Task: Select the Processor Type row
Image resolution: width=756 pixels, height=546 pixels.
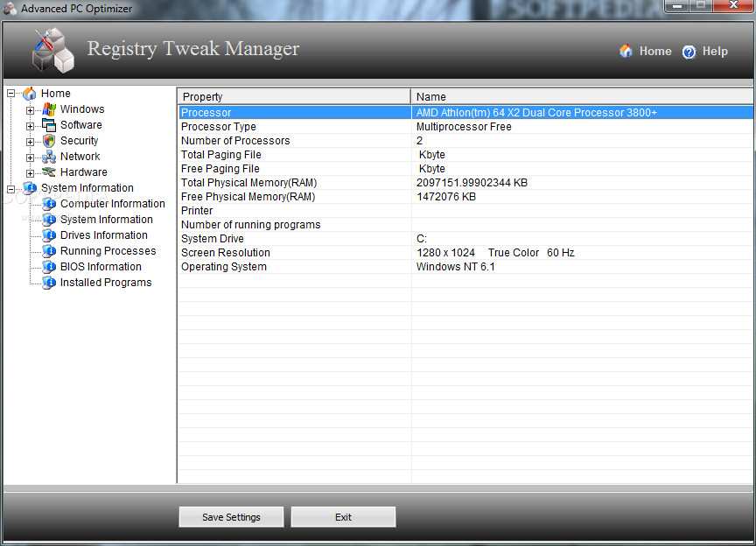Action: pos(465,126)
